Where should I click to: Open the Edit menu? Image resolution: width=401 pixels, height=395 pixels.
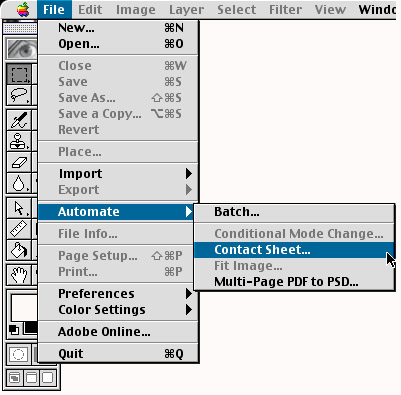coord(90,10)
